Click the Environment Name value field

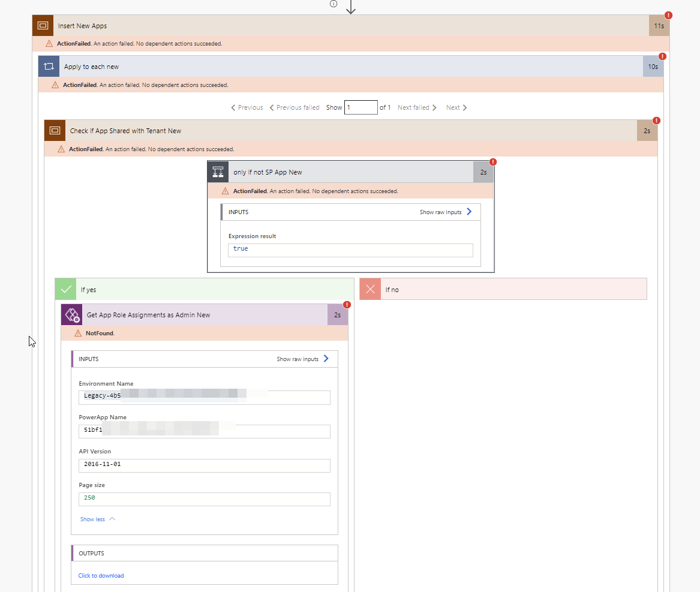pyautogui.click(x=205, y=397)
